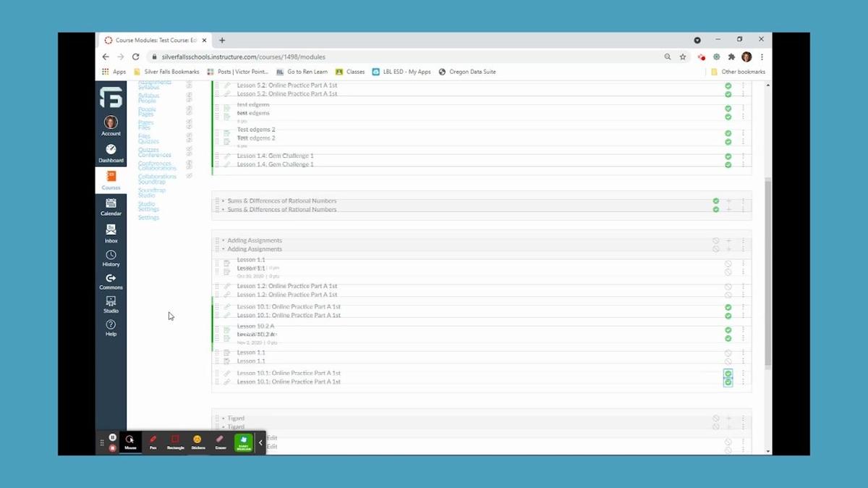Open the Inbox in the sidebar
This screenshot has height=488, width=868.
[111, 233]
